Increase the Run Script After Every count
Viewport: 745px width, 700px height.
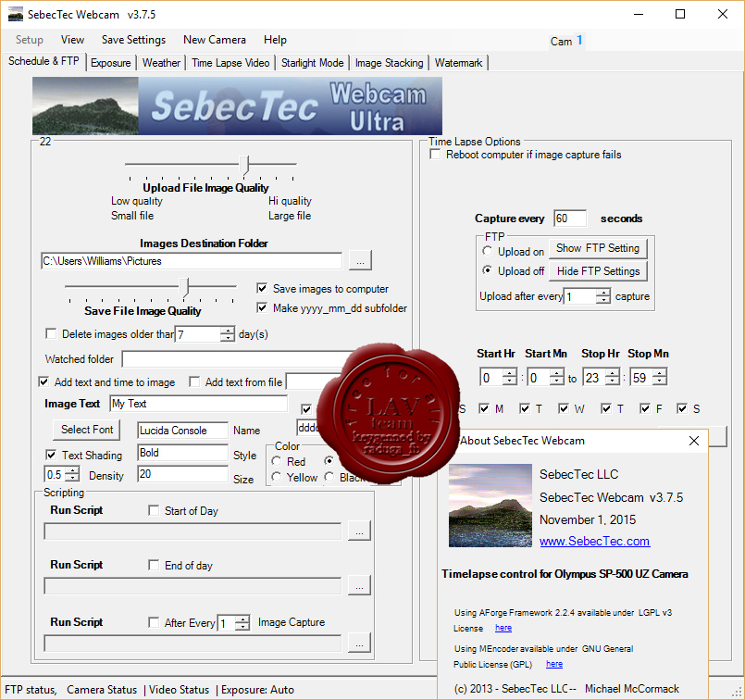242,619
